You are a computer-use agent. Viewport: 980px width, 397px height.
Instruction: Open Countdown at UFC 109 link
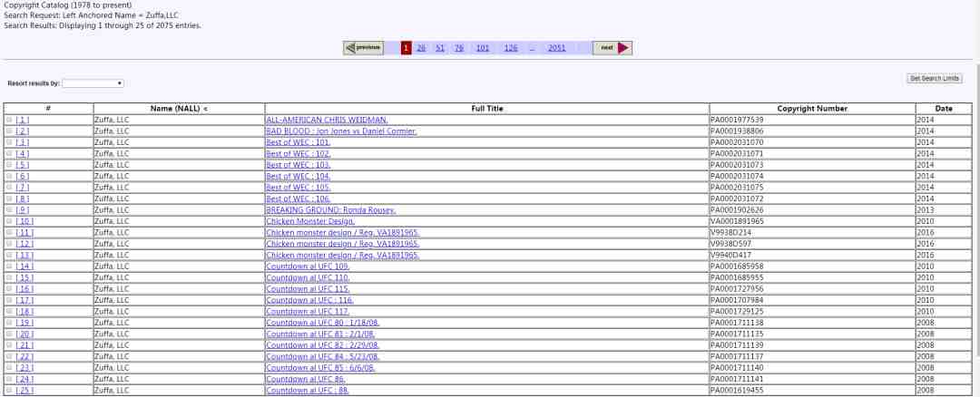(308, 266)
